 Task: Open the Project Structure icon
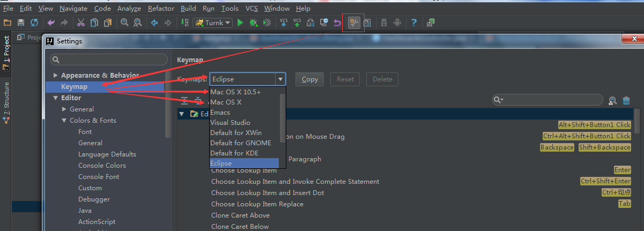tap(367, 23)
